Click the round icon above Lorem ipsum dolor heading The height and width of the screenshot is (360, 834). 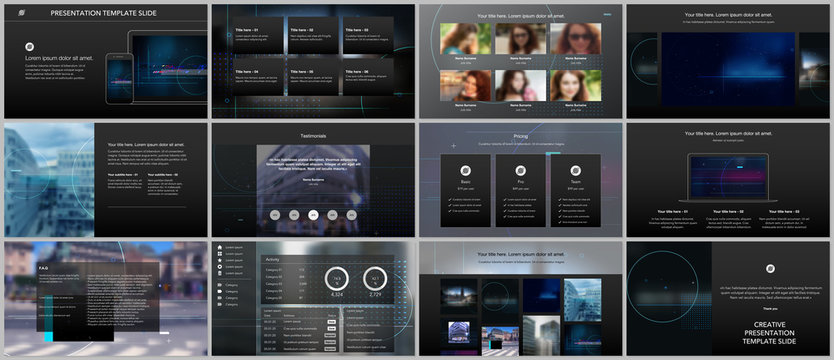pyautogui.click(x=29, y=46)
